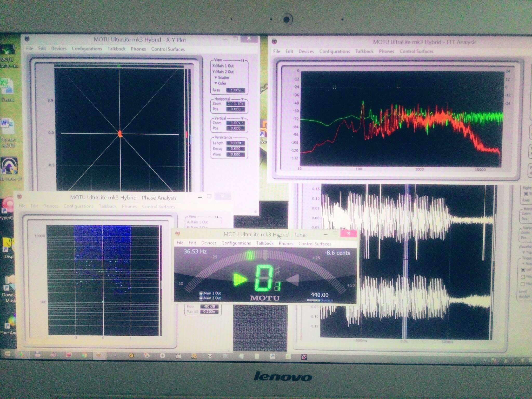This screenshot has width=532, height=399.
Task: Open Devices menu in Tuner window
Action: 209,243
